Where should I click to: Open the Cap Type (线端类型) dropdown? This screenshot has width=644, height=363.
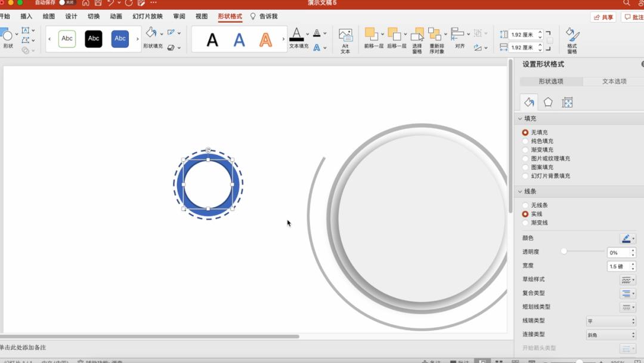(x=611, y=321)
